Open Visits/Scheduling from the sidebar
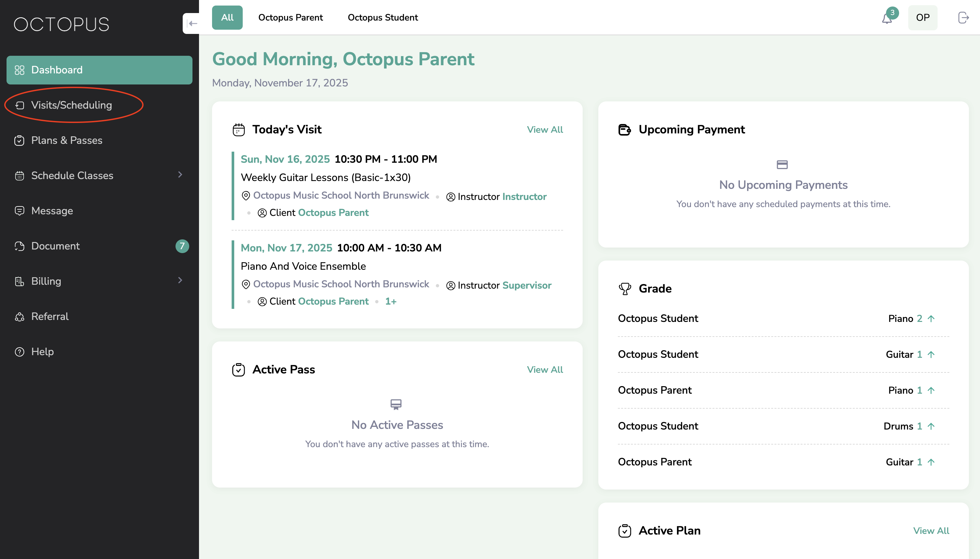 coord(71,105)
